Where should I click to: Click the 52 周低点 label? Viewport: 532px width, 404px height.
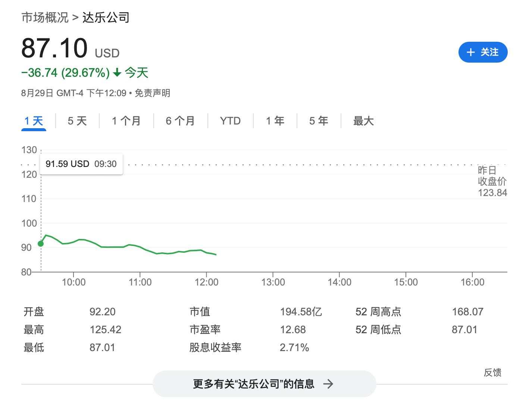[378, 329]
